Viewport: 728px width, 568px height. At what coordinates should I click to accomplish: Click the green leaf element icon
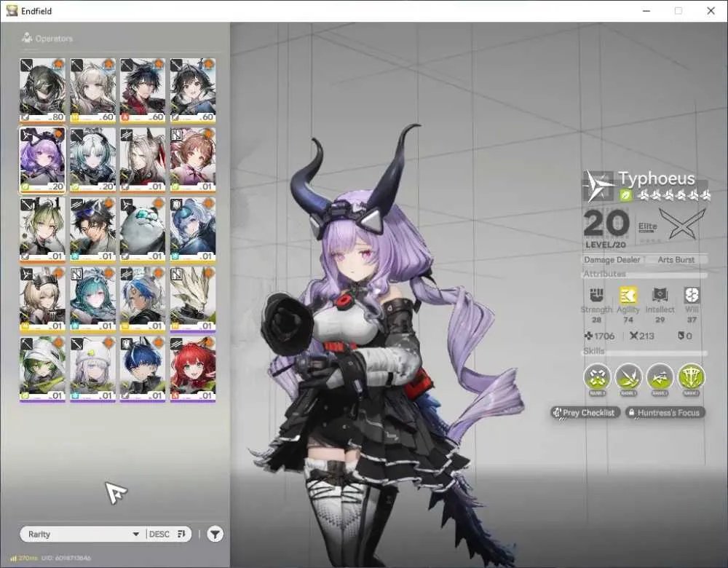pos(626,196)
